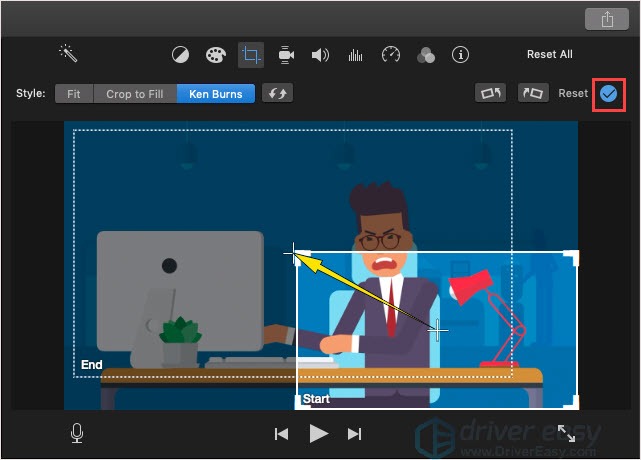Swap Ken Burns start and end frames
The width and height of the screenshot is (641, 460).
tap(277, 93)
